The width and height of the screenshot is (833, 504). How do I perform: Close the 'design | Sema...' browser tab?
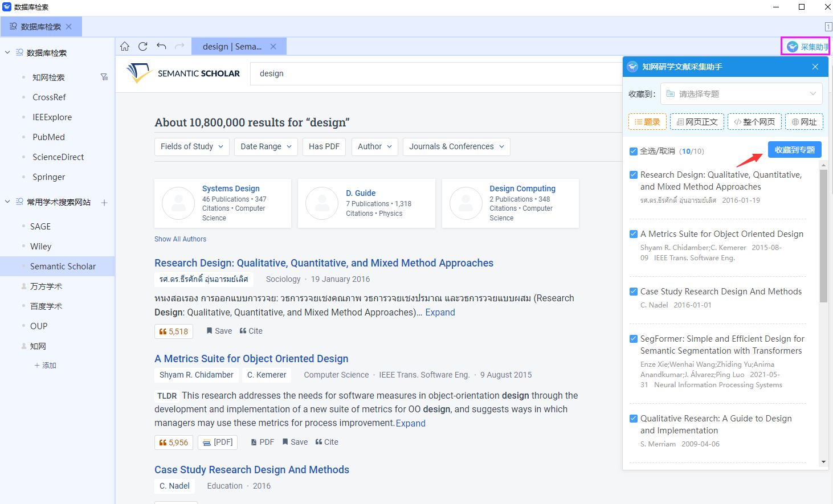click(273, 47)
